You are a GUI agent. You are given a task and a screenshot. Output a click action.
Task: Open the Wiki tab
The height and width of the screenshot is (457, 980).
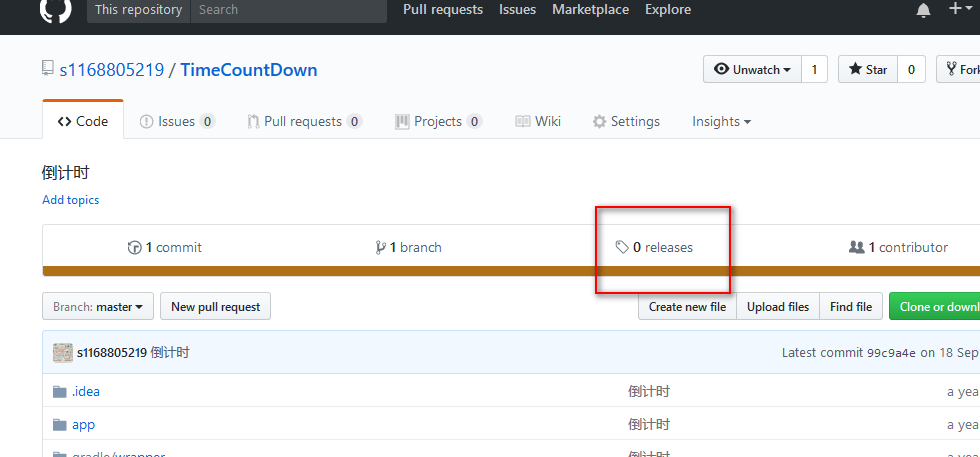(x=538, y=121)
